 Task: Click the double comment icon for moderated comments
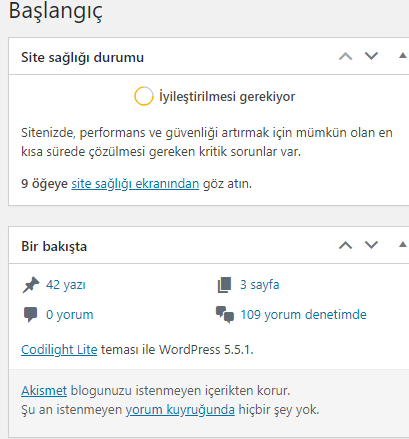click(225, 315)
